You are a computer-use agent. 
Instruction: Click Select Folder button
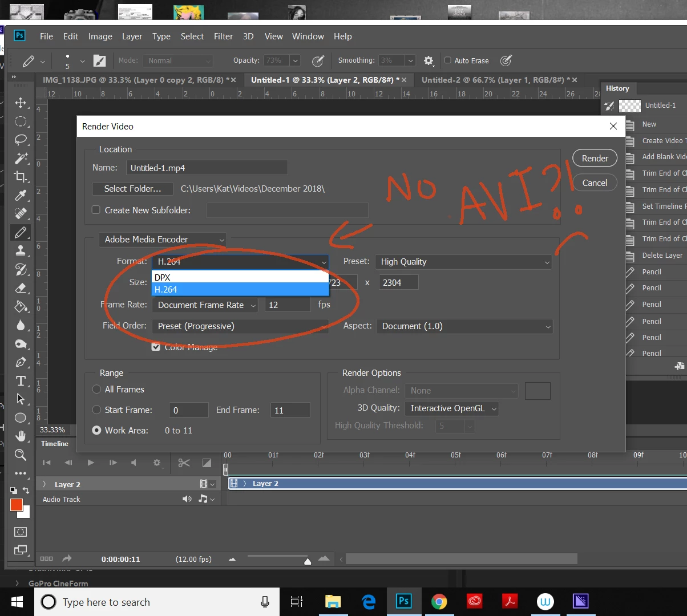(x=132, y=189)
